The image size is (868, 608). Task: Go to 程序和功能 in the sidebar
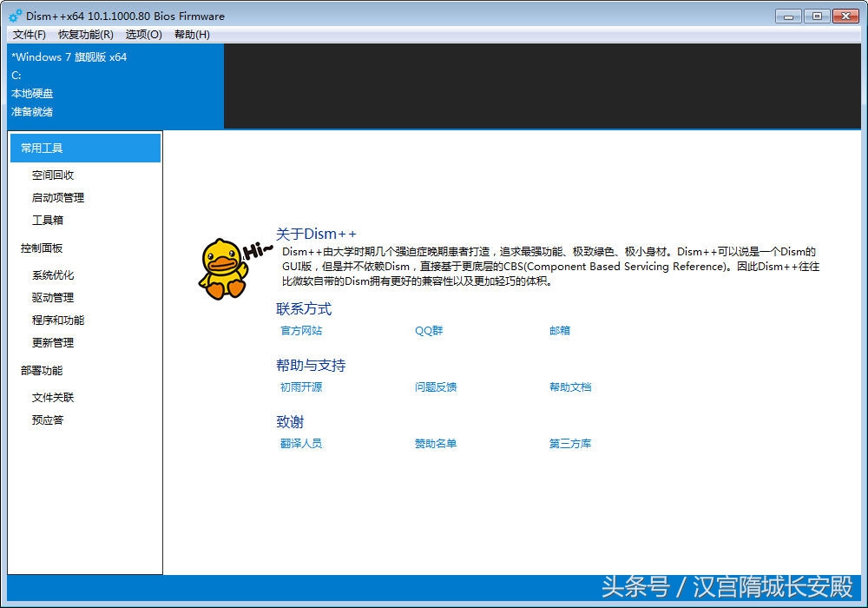[x=58, y=321]
